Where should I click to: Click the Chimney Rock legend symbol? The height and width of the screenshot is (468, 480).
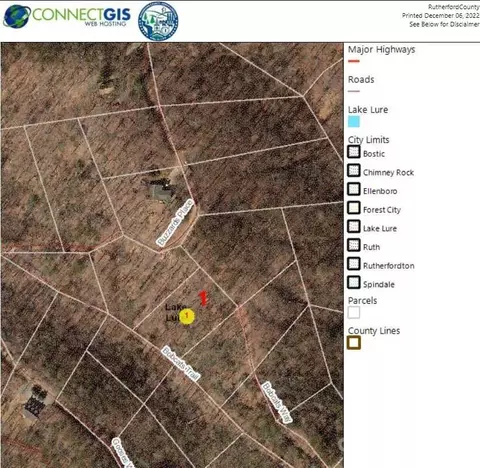tap(354, 170)
